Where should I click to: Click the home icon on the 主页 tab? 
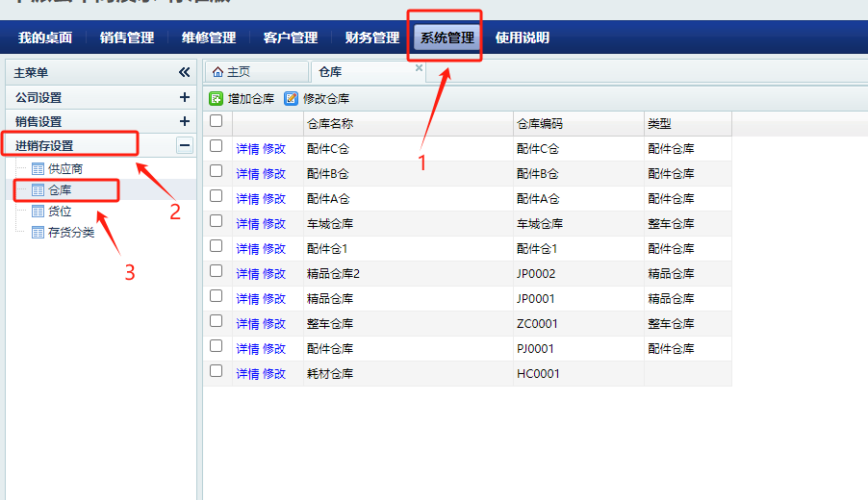click(x=217, y=72)
